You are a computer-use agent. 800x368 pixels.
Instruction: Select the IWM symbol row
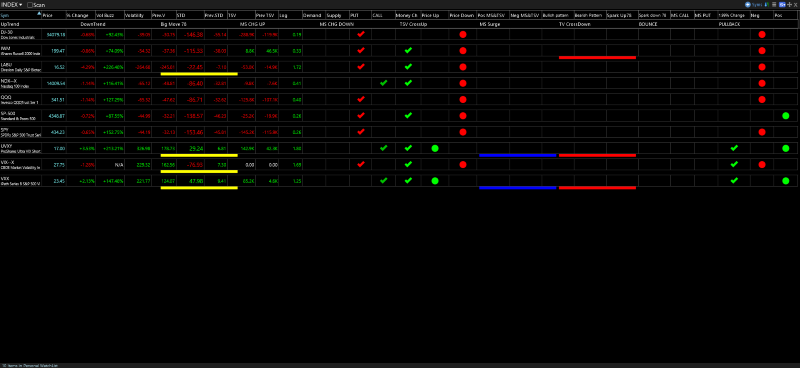[20, 51]
